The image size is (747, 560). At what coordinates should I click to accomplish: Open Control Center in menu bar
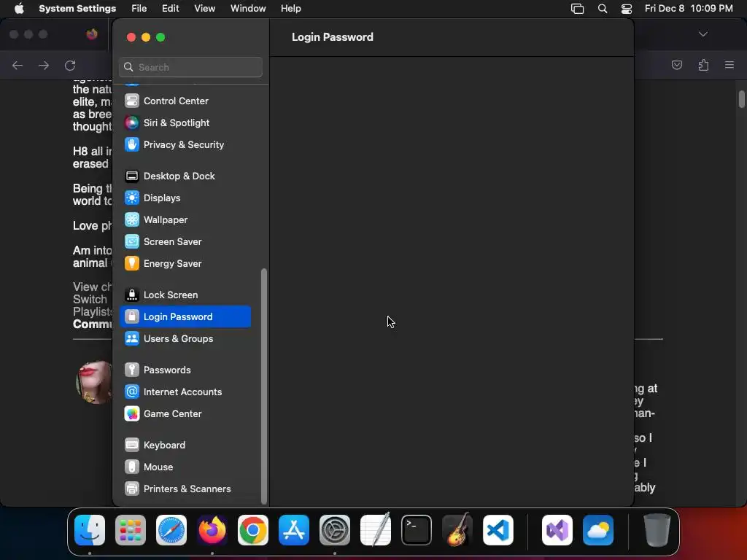click(x=627, y=9)
